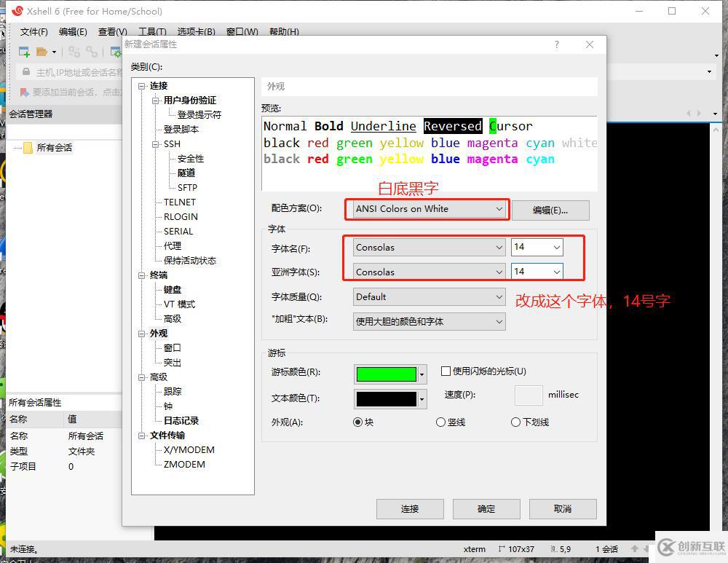Click the add current session bookmark icon
This screenshot has height=563, width=728.
24,92
